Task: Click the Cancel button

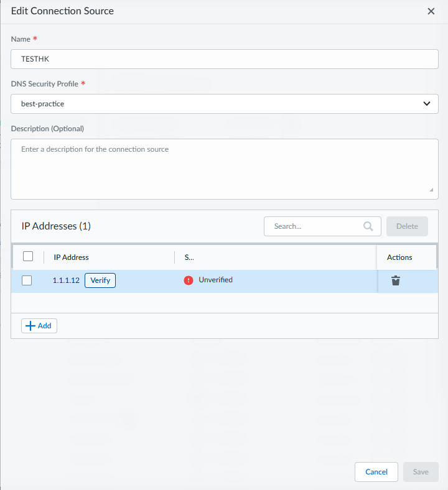Action: pos(376,472)
